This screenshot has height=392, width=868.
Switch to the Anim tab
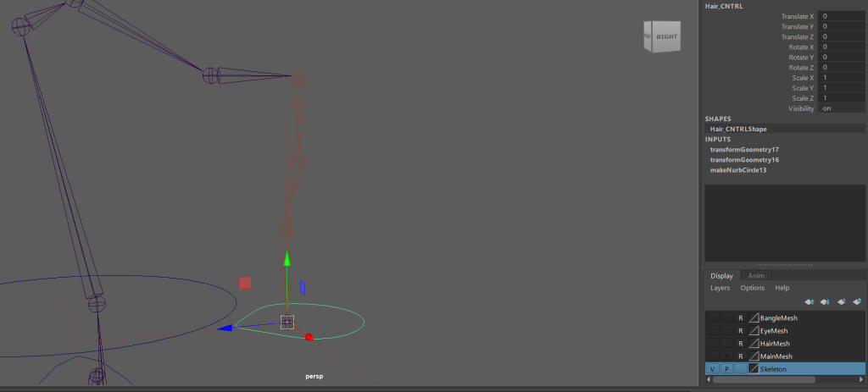coord(755,275)
